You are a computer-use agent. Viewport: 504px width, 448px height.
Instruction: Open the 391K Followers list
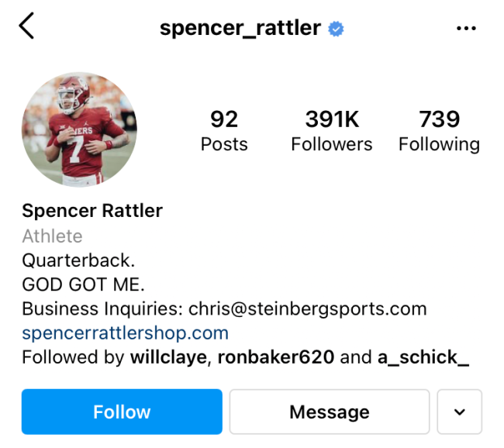331,130
